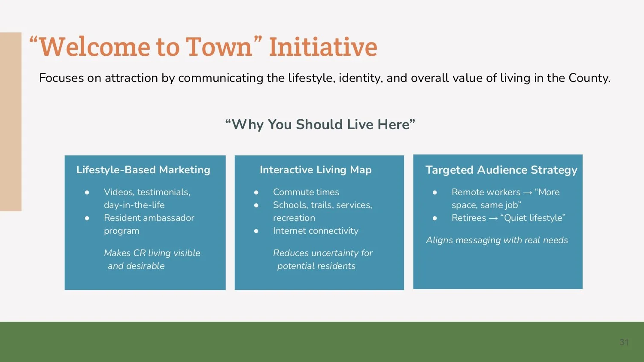Screen dimensions: 644x362
Task: Click the "Reduces uncertainty for potential residents" text
Action: click(x=323, y=259)
